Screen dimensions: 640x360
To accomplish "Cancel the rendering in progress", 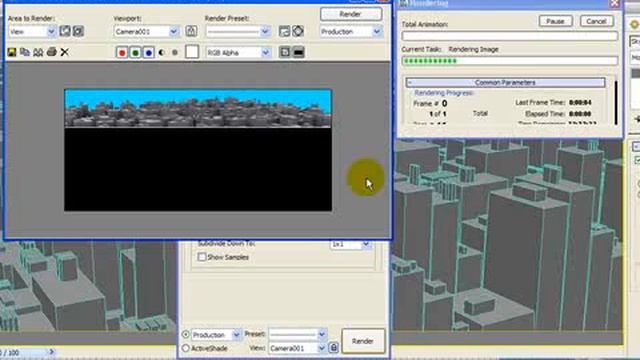I will [x=596, y=21].
